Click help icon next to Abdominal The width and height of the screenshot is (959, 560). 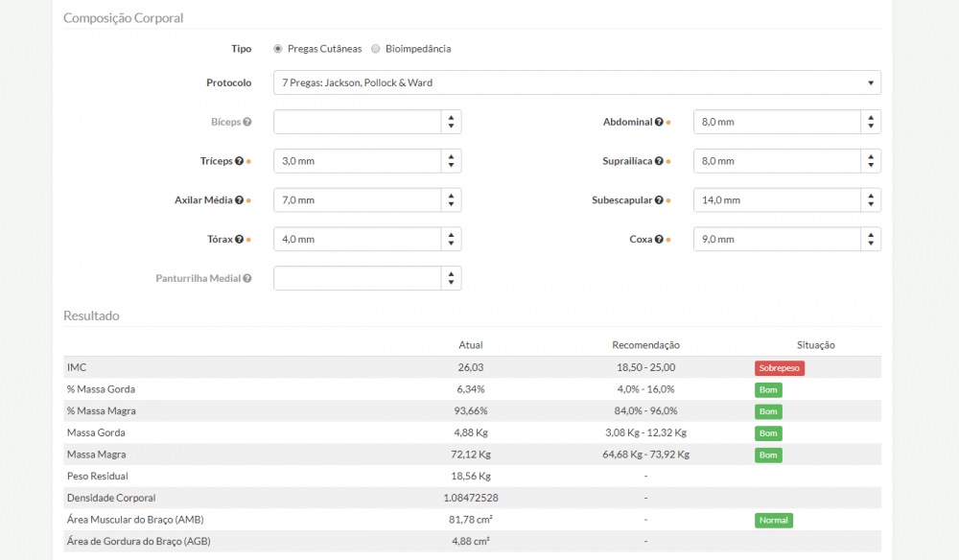coord(659,122)
